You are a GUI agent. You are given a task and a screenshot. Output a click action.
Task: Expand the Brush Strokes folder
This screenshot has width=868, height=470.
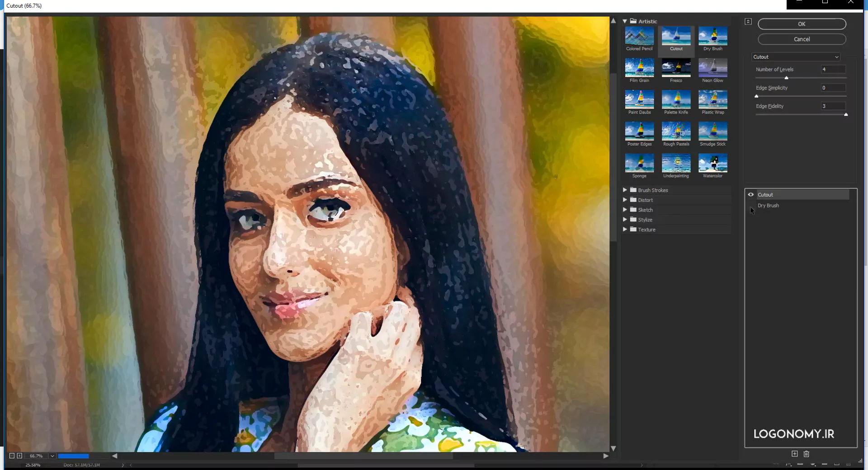pos(625,190)
